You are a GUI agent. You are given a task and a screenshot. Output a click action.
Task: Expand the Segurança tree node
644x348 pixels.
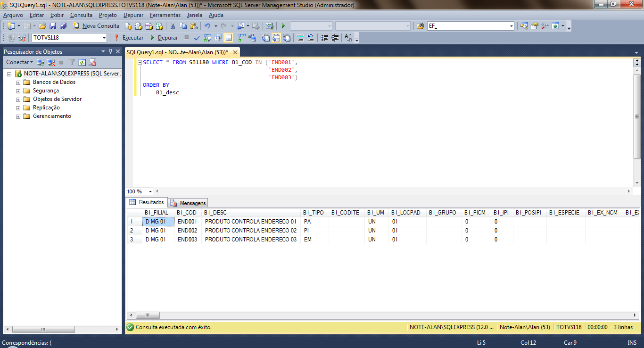[18, 91]
